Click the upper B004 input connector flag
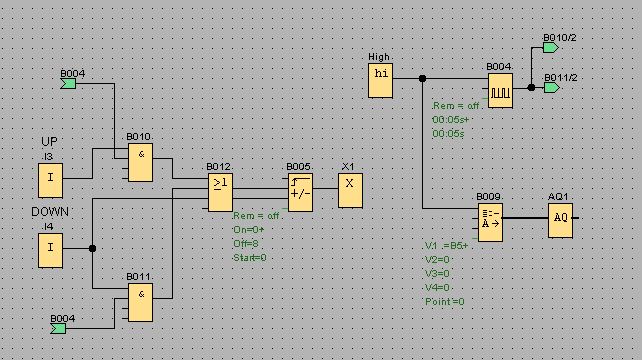Image resolution: width=642 pixels, height=360 pixels. pyautogui.click(x=68, y=84)
